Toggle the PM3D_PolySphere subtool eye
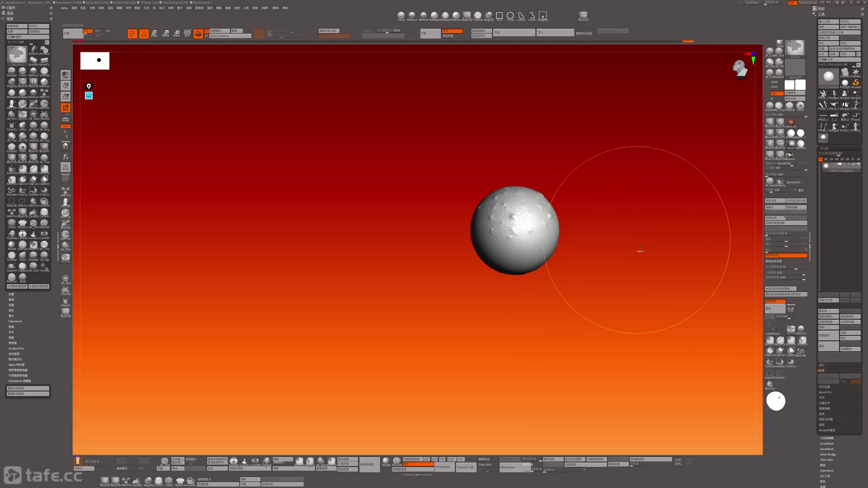Screen dimensions: 868x488 (859, 164)
